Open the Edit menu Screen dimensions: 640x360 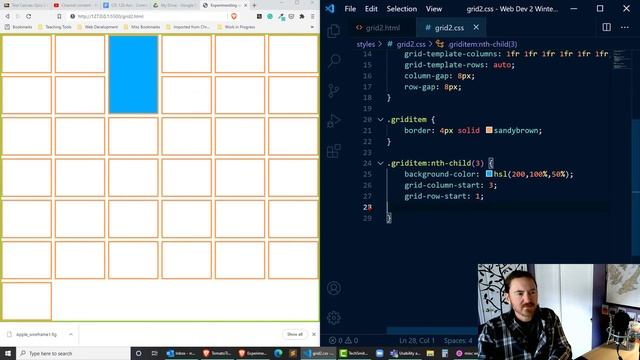click(371, 9)
